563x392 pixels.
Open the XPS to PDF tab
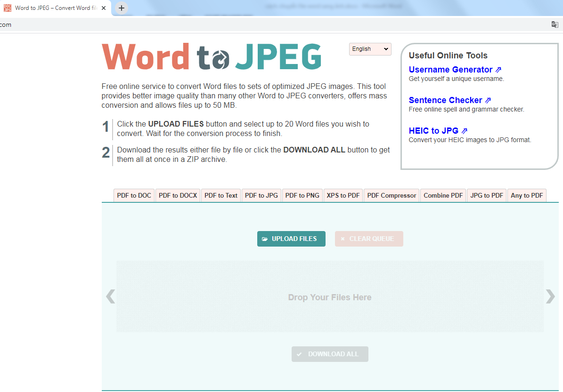[x=343, y=195]
